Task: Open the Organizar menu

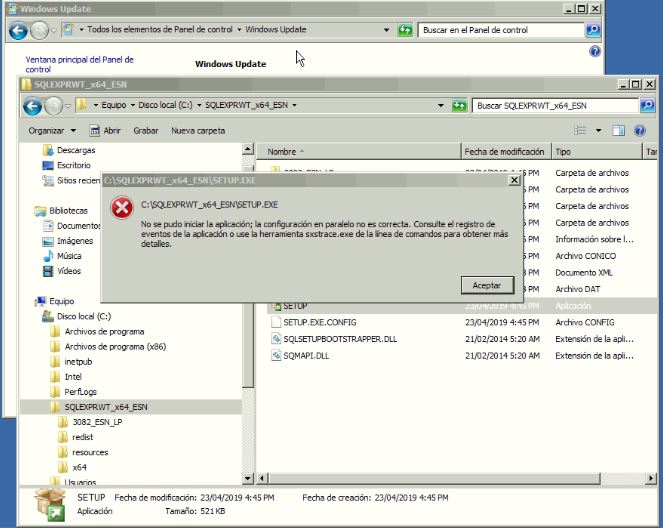Action: [x=52, y=131]
